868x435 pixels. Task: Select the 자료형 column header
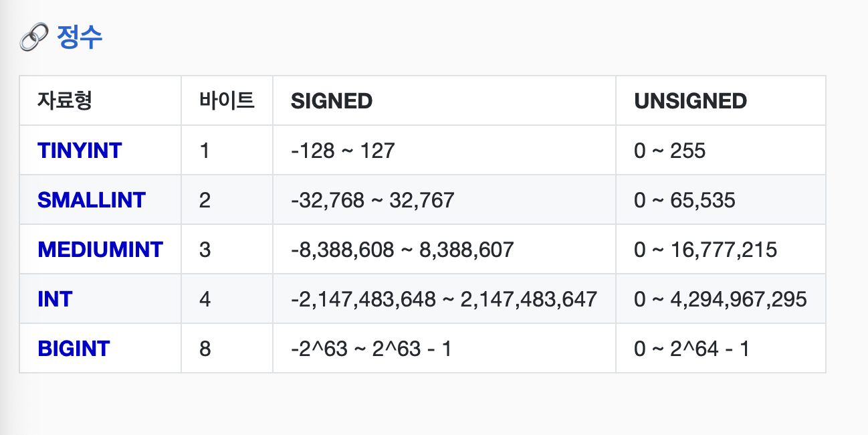pyautogui.click(x=65, y=101)
